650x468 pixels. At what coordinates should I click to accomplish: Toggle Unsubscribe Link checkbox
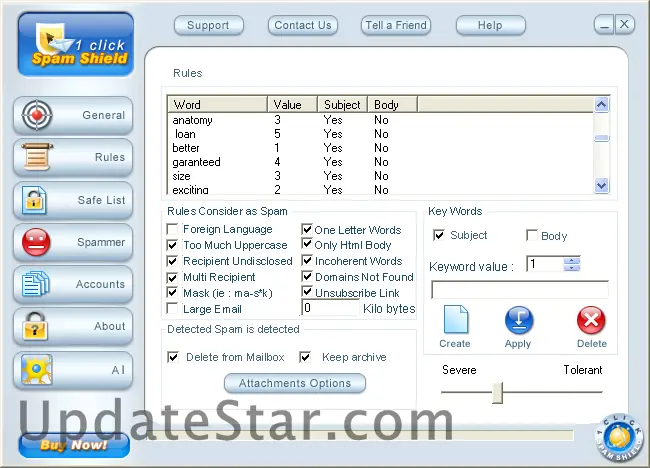(307, 292)
